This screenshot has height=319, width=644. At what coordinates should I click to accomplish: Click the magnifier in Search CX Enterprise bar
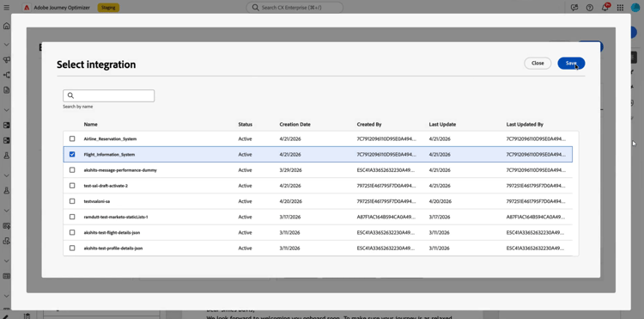click(256, 8)
